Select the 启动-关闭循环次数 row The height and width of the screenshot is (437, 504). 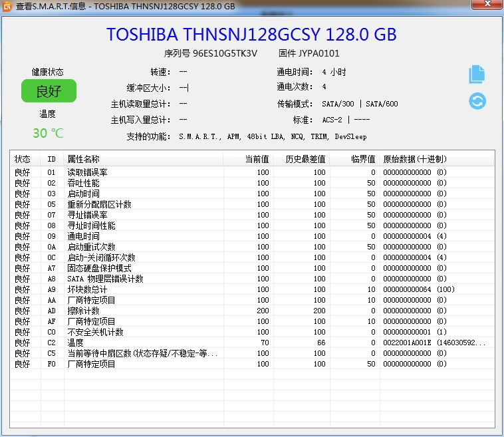click(x=252, y=257)
